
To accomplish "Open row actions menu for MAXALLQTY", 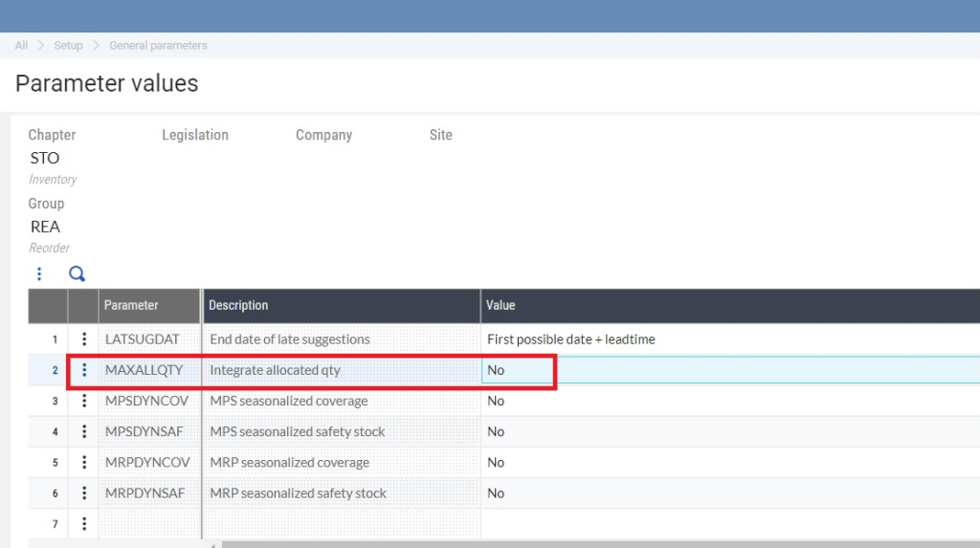I will [x=84, y=370].
